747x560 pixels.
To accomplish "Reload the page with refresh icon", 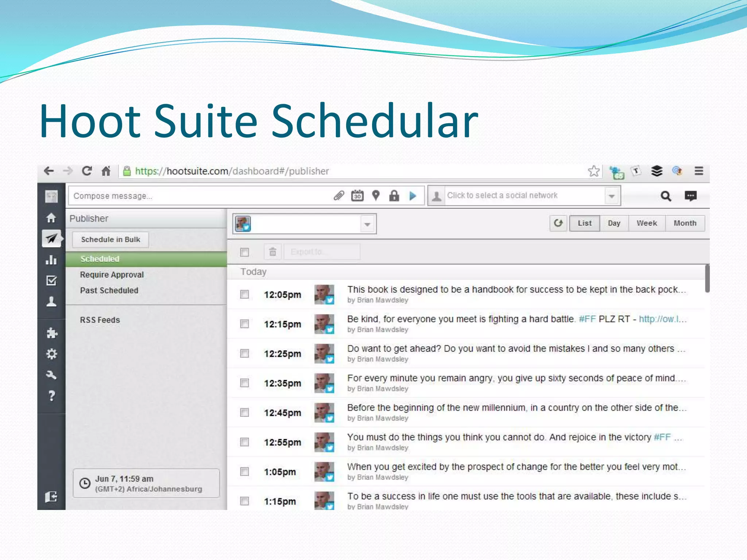I will [87, 171].
